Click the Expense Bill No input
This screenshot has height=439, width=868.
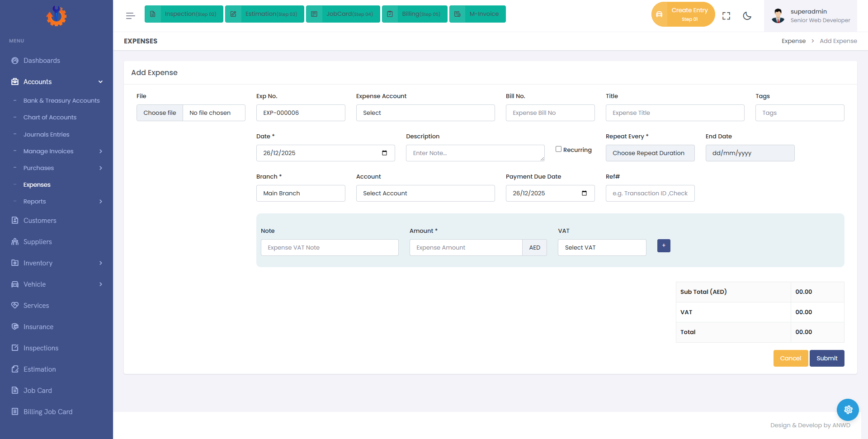[550, 113]
